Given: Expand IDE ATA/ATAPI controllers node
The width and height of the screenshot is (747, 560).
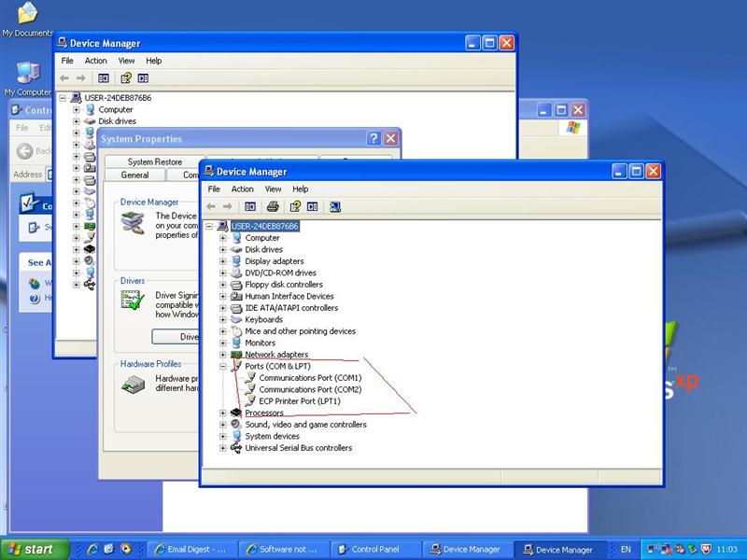Looking at the screenshot, I should click(x=222, y=308).
